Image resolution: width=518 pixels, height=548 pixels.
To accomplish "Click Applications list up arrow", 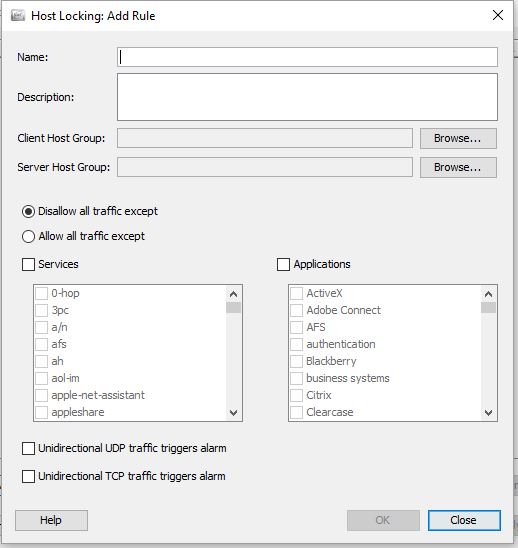I will coord(489,294).
